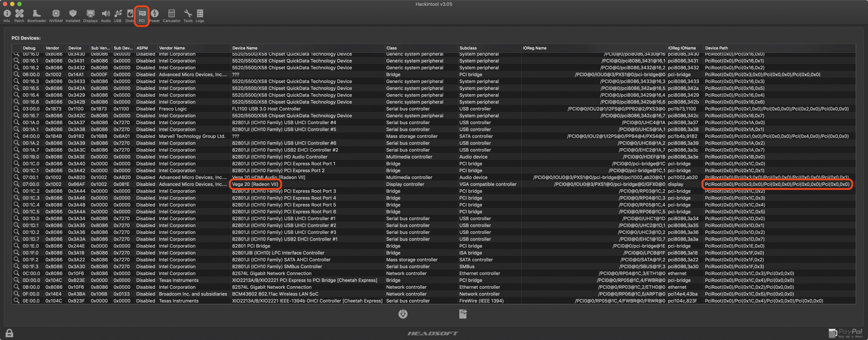The height and width of the screenshot is (340, 868).
Task: Sort by the Debug column header
Action: pyautogui.click(x=33, y=48)
